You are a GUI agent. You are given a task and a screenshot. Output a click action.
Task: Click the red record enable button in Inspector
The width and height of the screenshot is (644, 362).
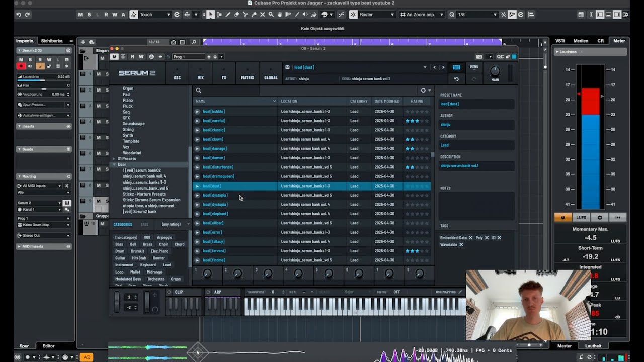21,66
